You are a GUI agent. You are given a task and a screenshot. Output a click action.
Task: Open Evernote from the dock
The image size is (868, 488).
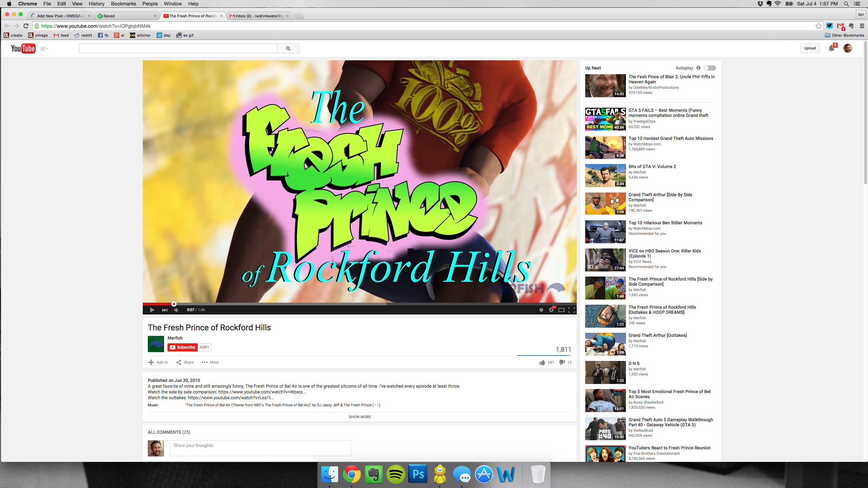(374, 474)
